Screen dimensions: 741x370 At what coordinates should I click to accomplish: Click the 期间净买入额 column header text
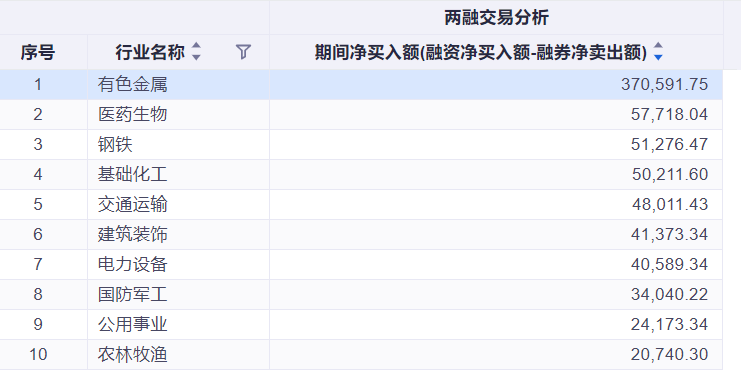point(481,52)
